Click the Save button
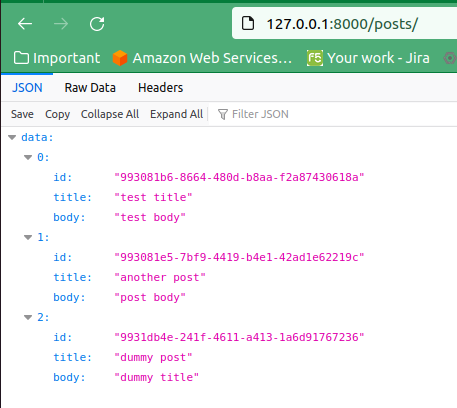 (x=22, y=114)
